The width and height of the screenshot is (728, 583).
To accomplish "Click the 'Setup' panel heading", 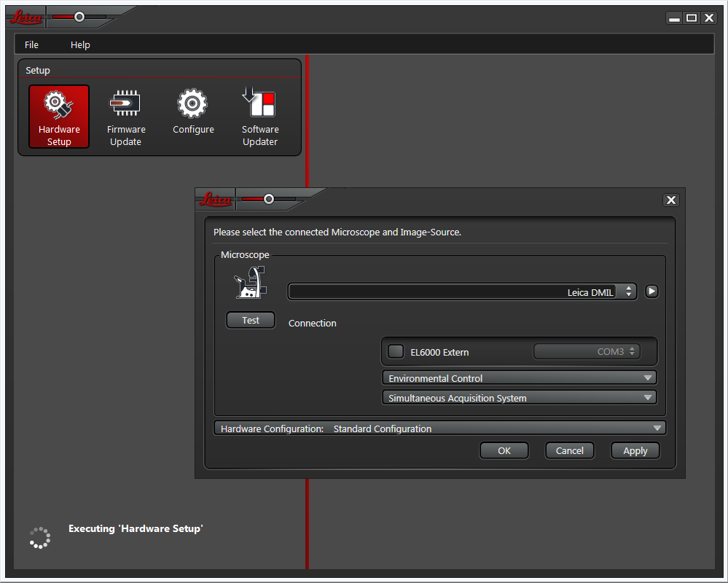I will (38, 71).
